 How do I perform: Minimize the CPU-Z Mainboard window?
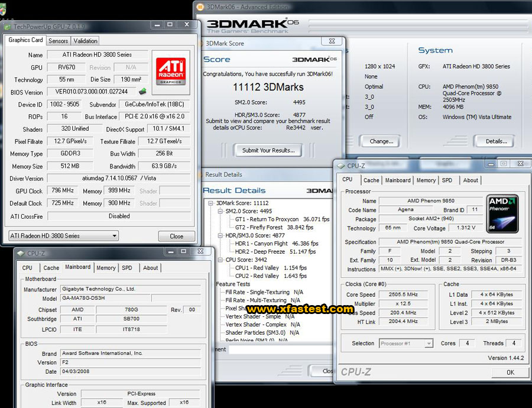[171, 251]
